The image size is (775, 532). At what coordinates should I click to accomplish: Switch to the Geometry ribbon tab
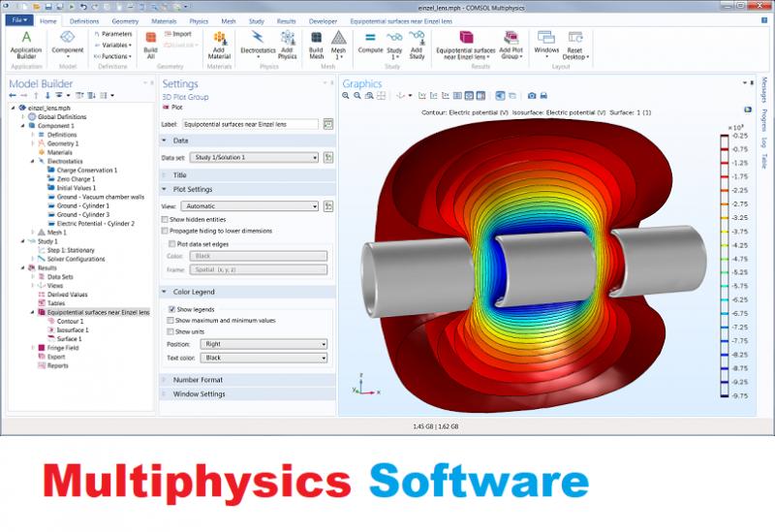[x=125, y=21]
